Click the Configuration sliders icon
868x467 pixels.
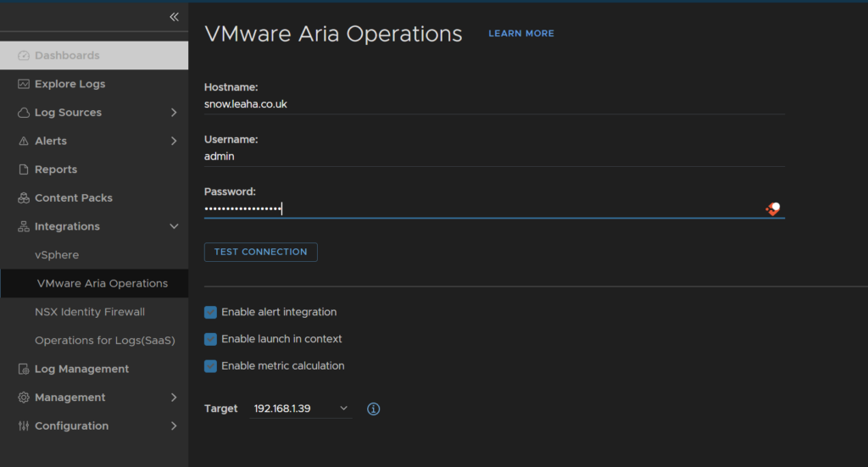coord(23,426)
